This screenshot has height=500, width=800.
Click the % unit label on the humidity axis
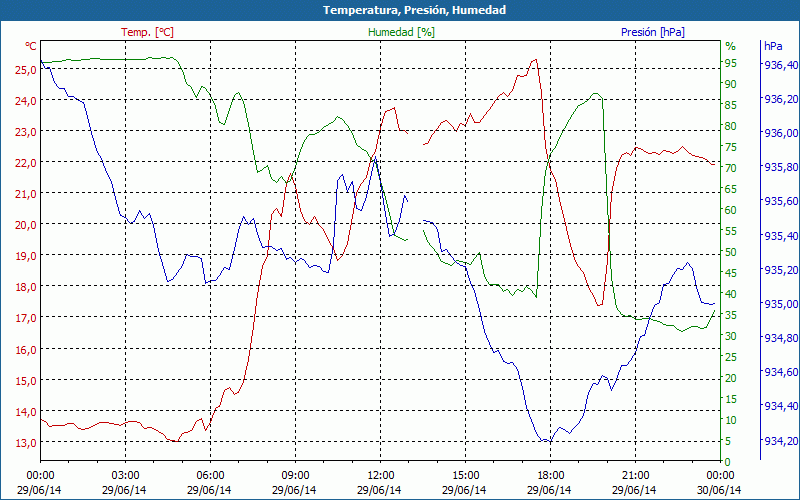point(731,46)
